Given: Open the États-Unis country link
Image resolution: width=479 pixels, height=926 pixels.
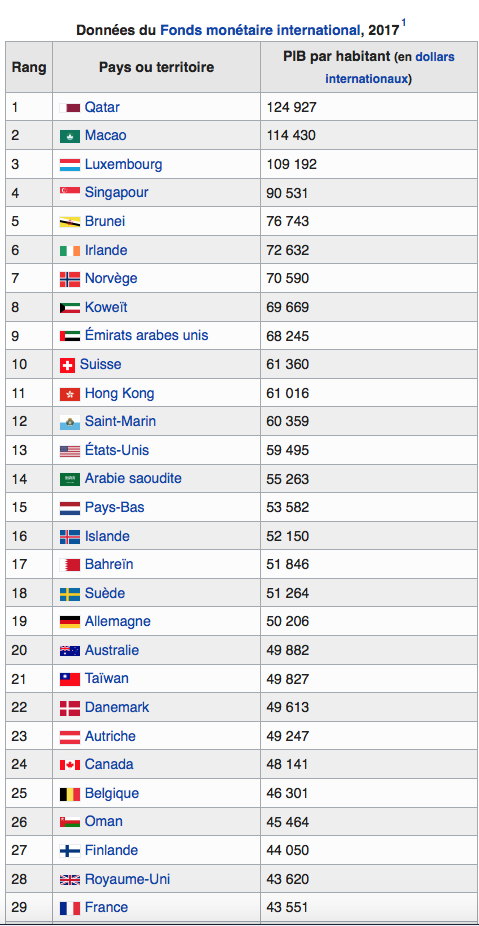Looking at the screenshot, I should 117,451.
